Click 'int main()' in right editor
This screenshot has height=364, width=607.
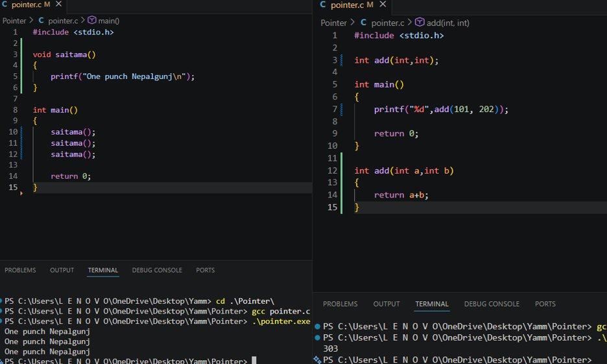pyautogui.click(x=379, y=85)
